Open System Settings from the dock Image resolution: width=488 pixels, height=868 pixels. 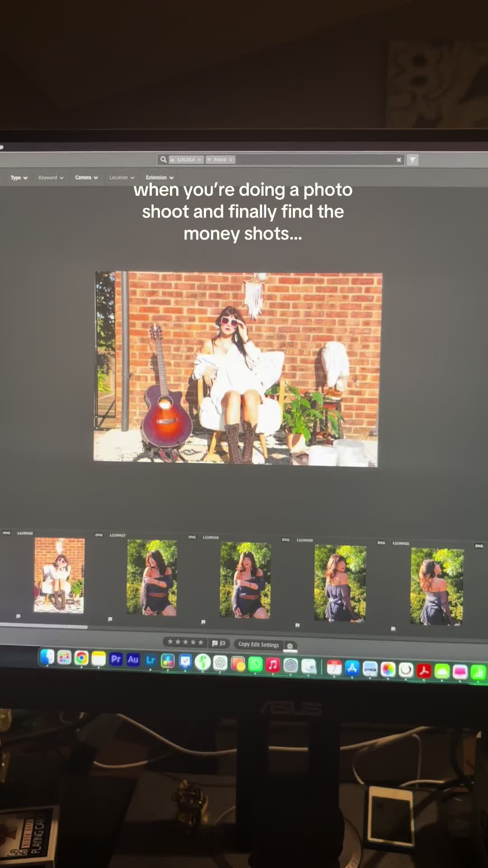point(291,665)
